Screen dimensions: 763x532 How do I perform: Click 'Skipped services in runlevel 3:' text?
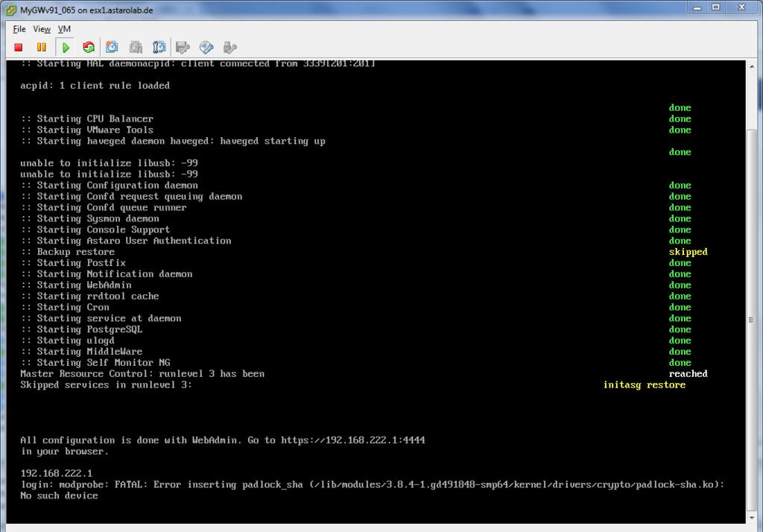[106, 384]
